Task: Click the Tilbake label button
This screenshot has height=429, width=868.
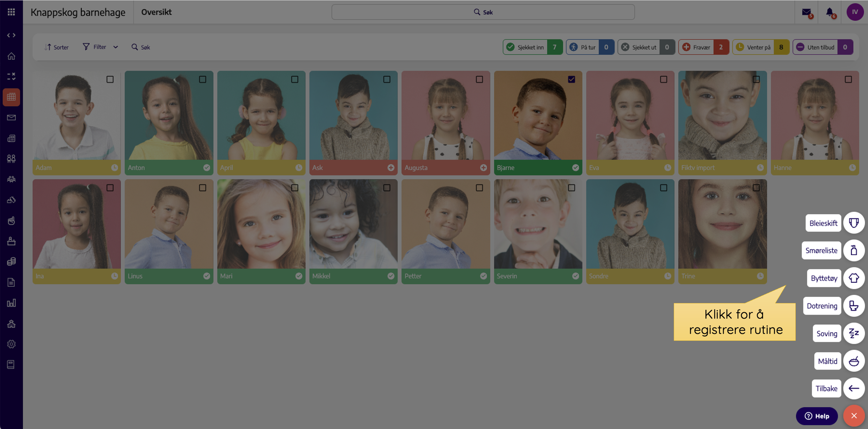Action: (x=826, y=389)
